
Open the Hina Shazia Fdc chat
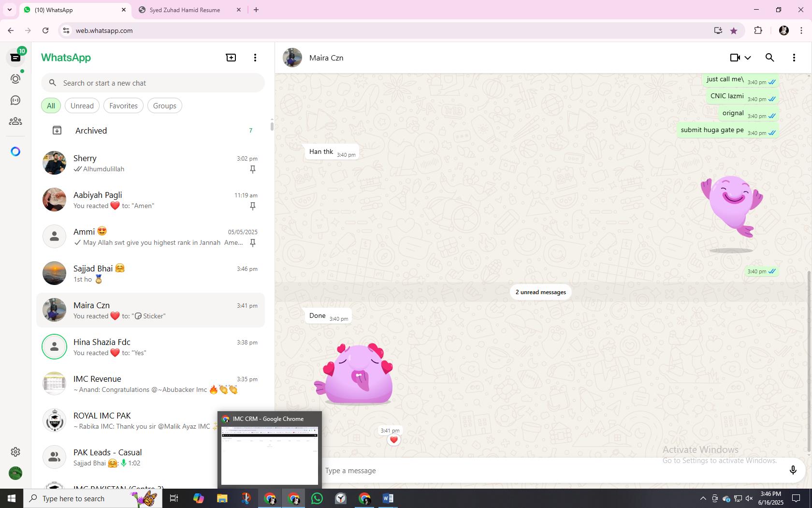point(151,347)
